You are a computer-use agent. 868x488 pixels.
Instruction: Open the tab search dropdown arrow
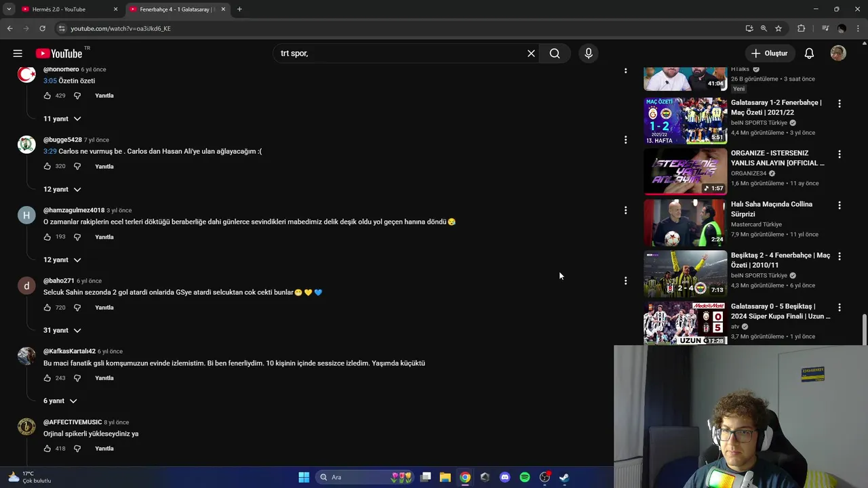[9, 9]
